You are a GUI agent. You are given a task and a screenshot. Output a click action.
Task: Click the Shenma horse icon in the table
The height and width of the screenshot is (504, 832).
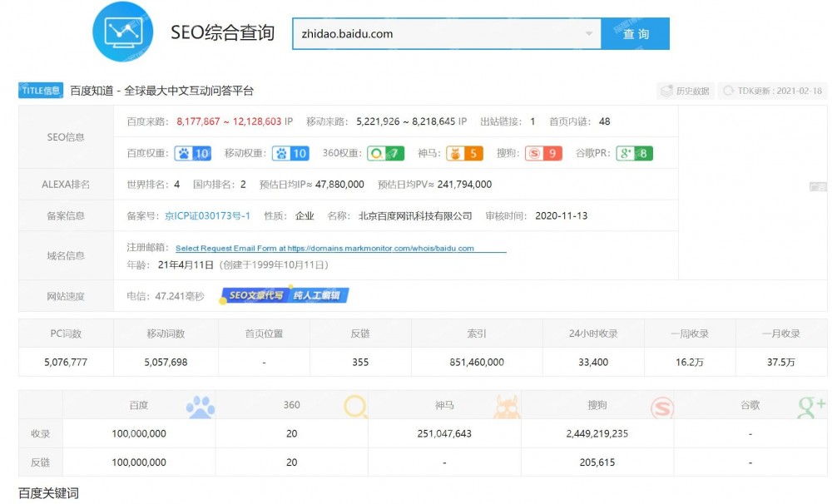pos(505,405)
